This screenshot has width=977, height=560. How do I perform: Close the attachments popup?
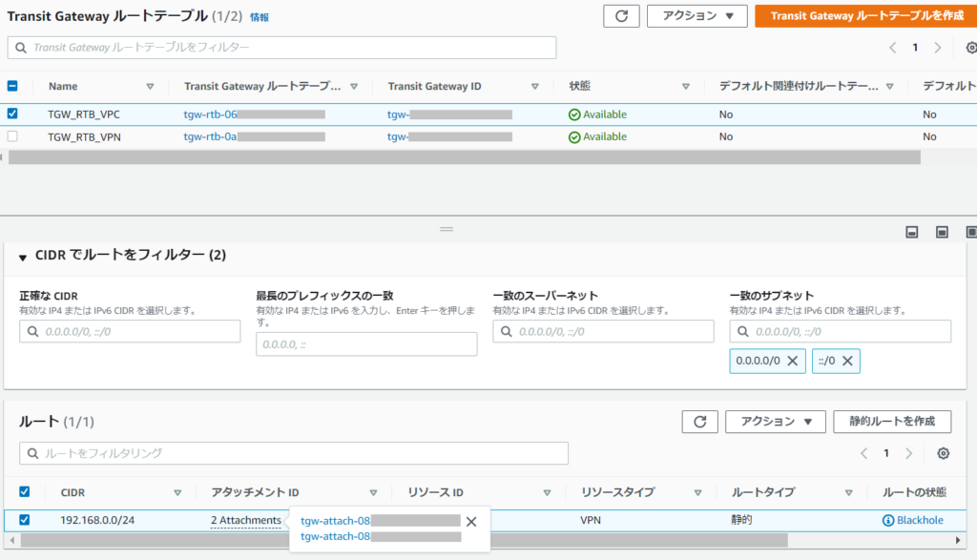pyautogui.click(x=471, y=522)
